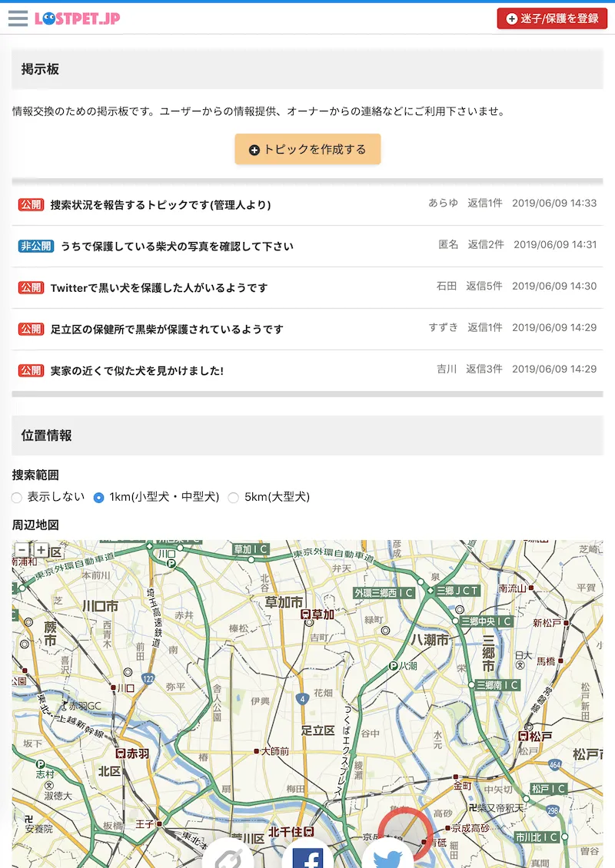Viewport: 615px width, 868px height.
Task: Click the 非公開 badge on the second topic
Action: click(x=36, y=246)
